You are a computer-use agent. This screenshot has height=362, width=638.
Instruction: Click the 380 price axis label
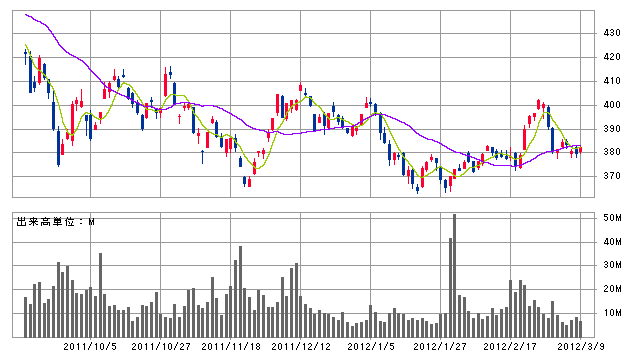(x=612, y=152)
